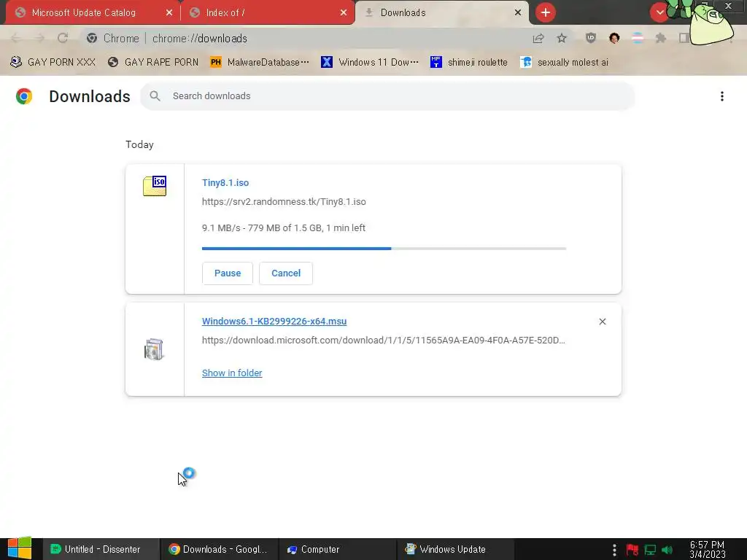Click the download.microsoft.com source URL
The image size is (747, 560).
click(x=384, y=341)
